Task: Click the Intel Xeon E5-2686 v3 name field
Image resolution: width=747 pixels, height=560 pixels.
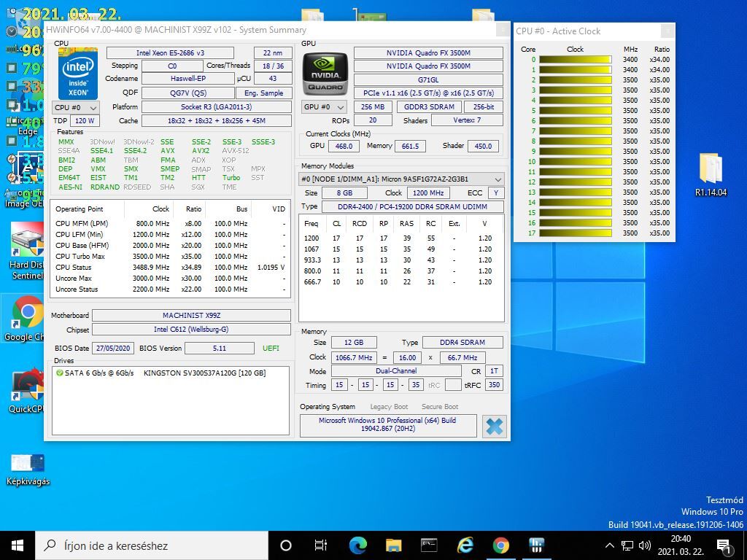Action: point(171,52)
